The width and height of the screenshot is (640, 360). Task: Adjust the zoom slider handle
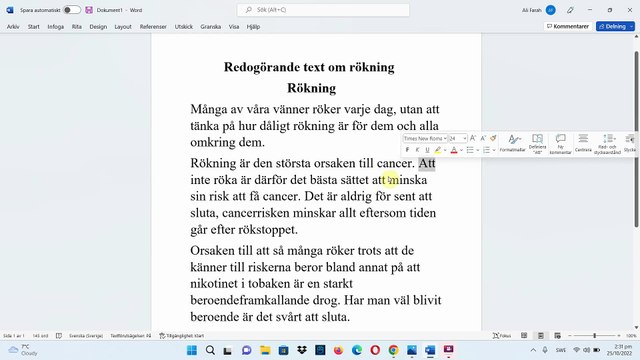595,336
